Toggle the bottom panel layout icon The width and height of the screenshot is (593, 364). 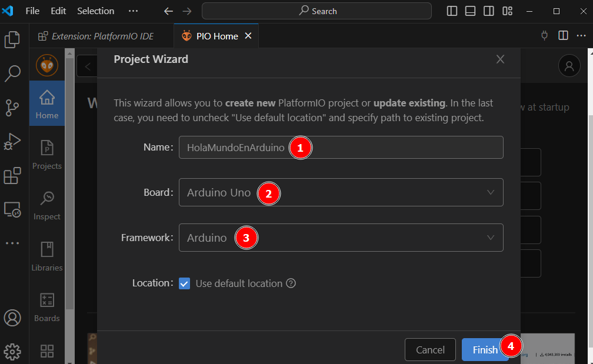click(x=470, y=11)
